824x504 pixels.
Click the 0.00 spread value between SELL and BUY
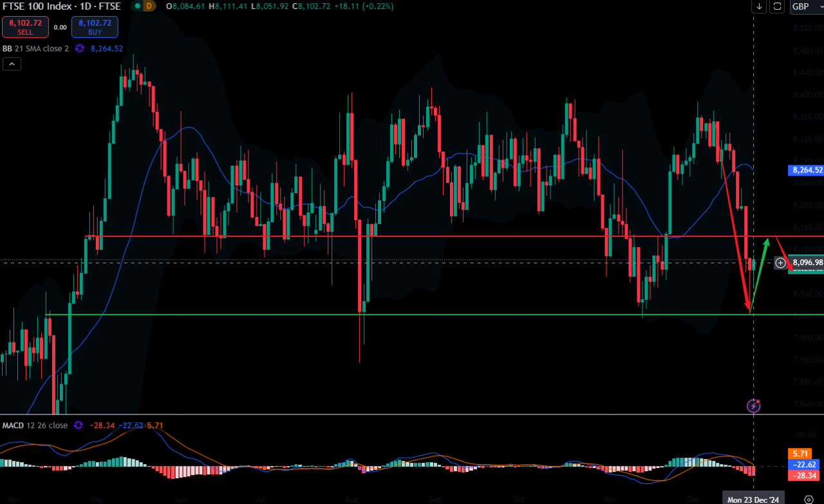(60, 28)
